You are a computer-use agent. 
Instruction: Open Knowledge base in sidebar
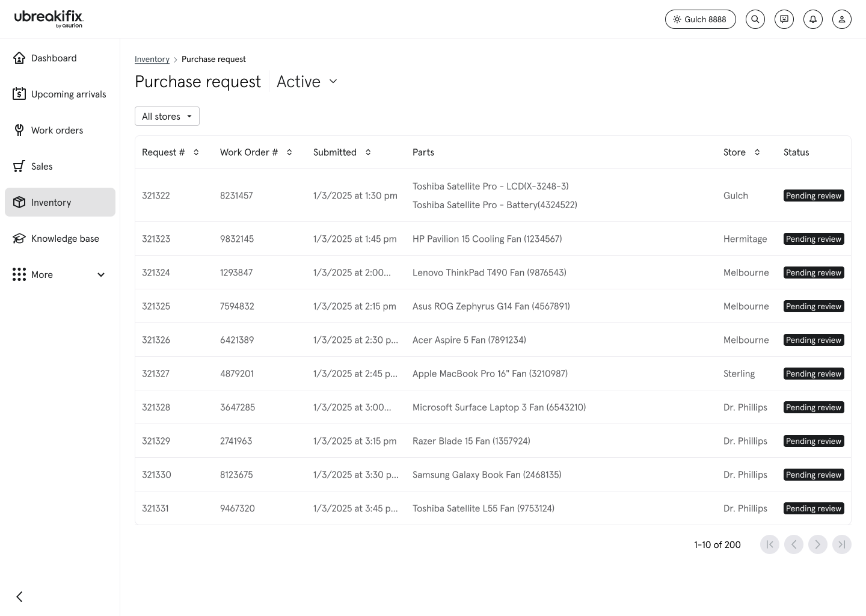[x=60, y=238]
